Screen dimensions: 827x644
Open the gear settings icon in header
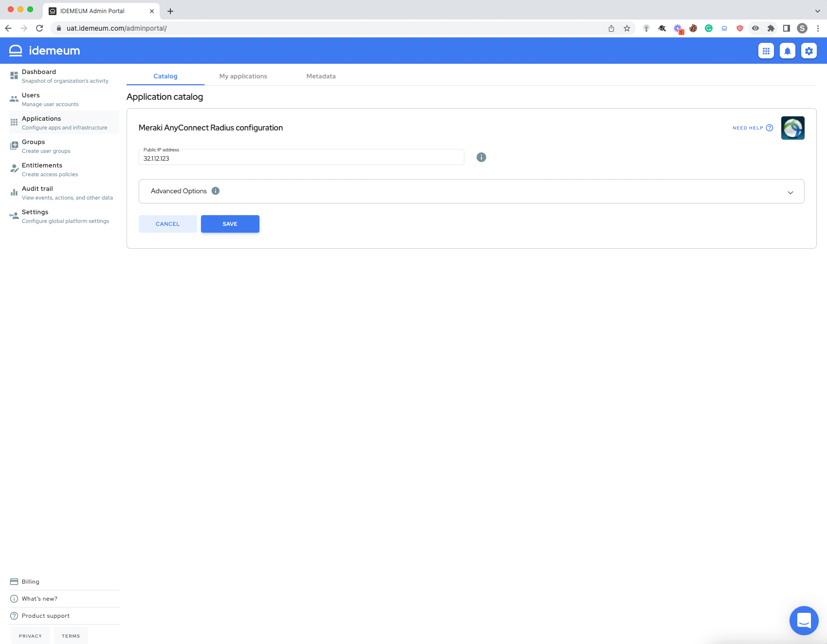click(809, 51)
